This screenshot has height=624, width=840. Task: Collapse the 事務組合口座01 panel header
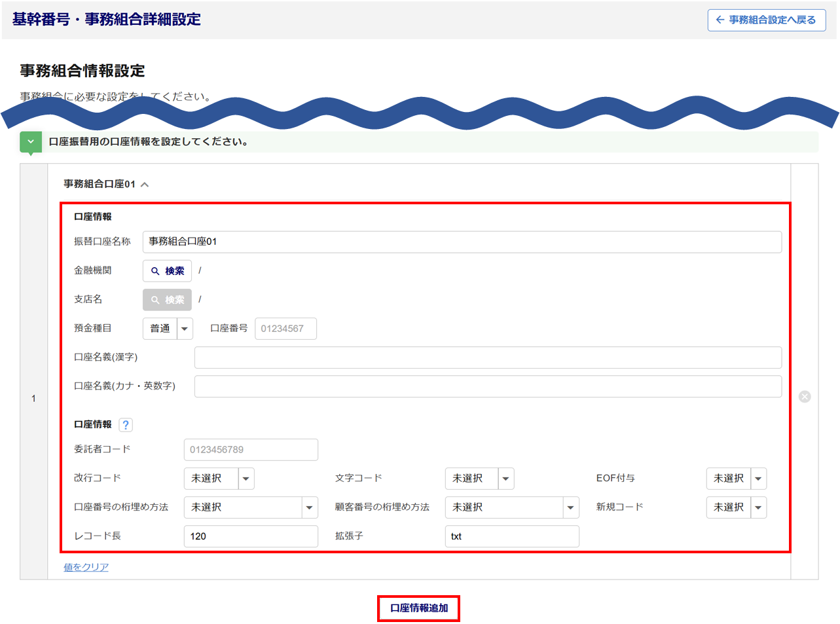pyautogui.click(x=106, y=185)
